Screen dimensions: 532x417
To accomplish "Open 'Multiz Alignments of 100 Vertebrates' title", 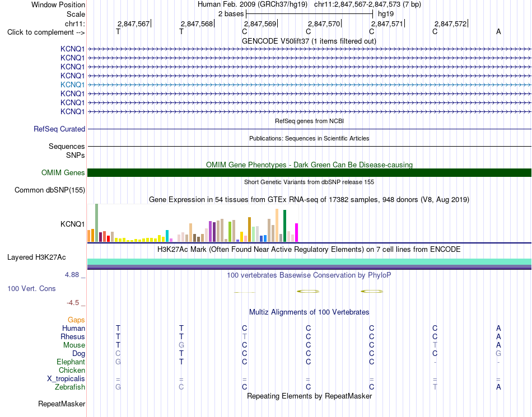I will [x=309, y=312].
